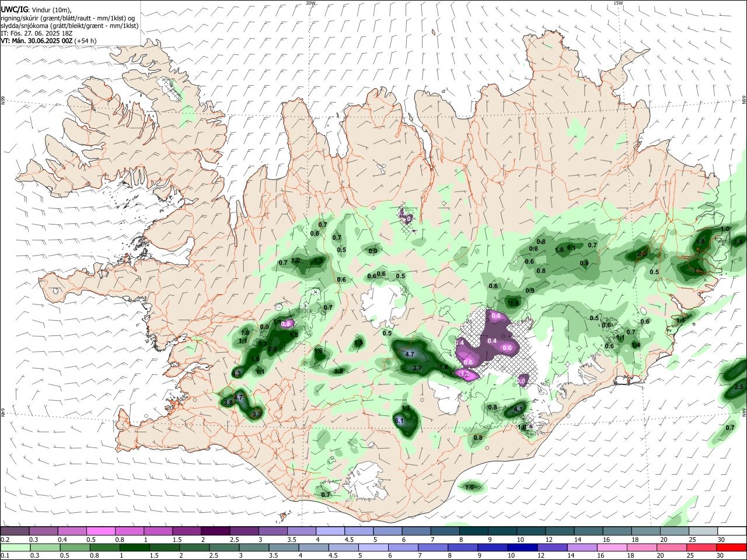
Task: Click the 3.8 precipitation value on map
Action: (228, 402)
